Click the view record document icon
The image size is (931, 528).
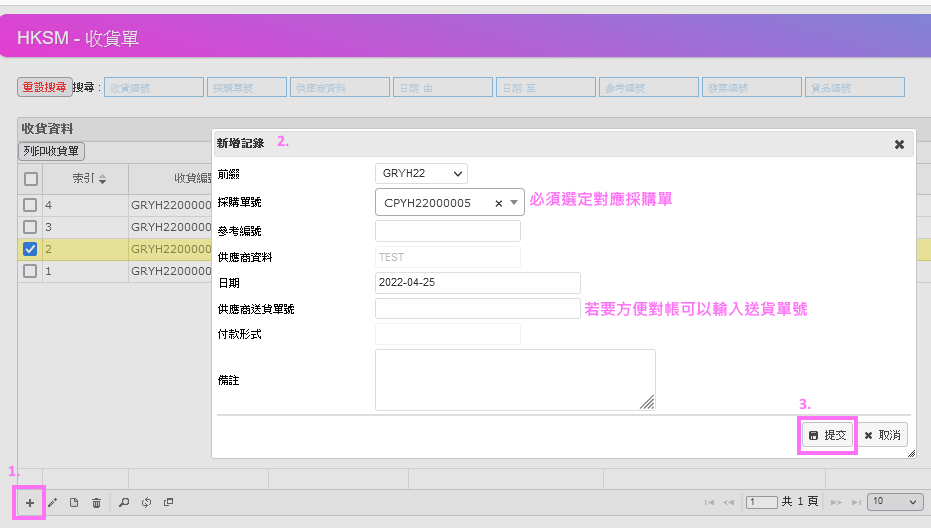pos(74,502)
